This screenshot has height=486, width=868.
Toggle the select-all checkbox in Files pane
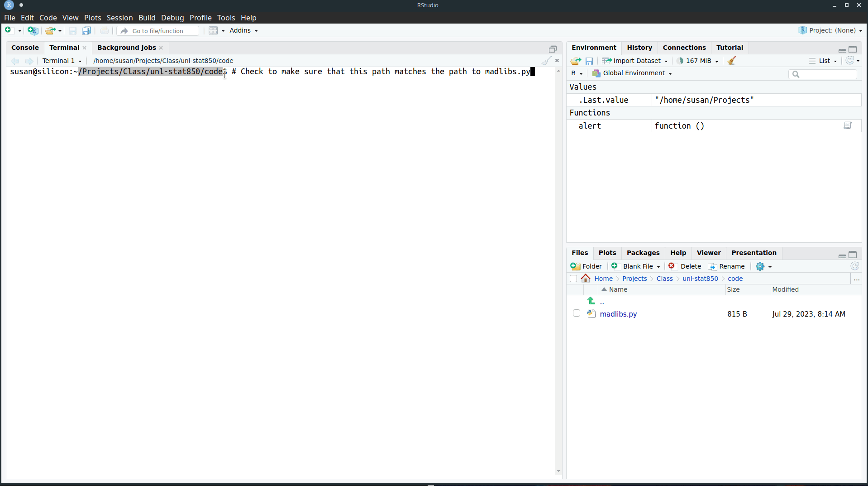click(x=573, y=278)
